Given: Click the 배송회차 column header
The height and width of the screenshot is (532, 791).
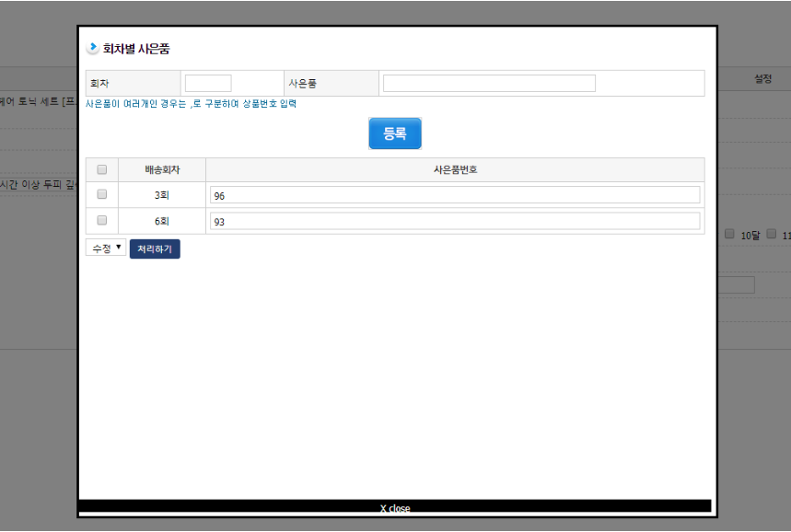Looking at the screenshot, I should tap(162, 170).
